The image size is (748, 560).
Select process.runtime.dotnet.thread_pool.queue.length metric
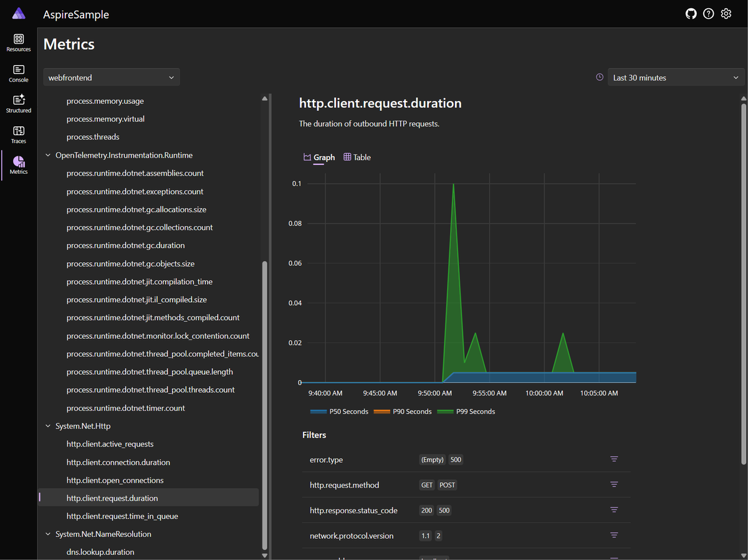pos(148,372)
